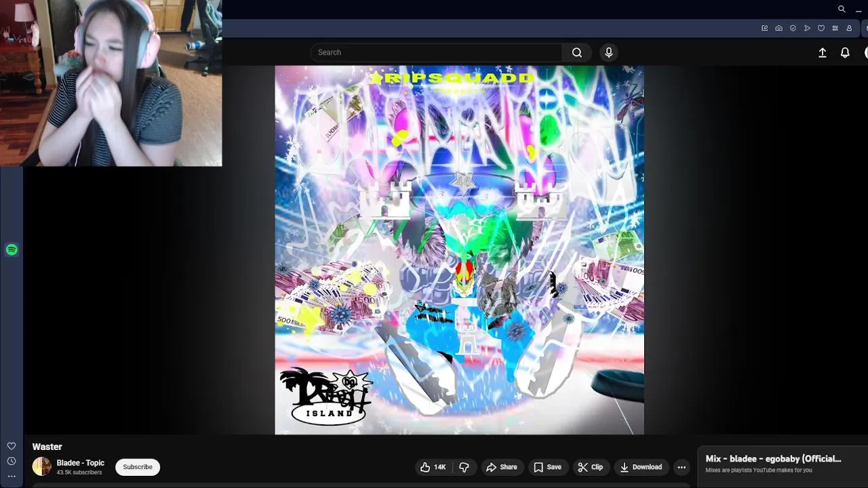Open the YouTube upload/create icon
This screenshot has height=488, width=868.
[823, 52]
